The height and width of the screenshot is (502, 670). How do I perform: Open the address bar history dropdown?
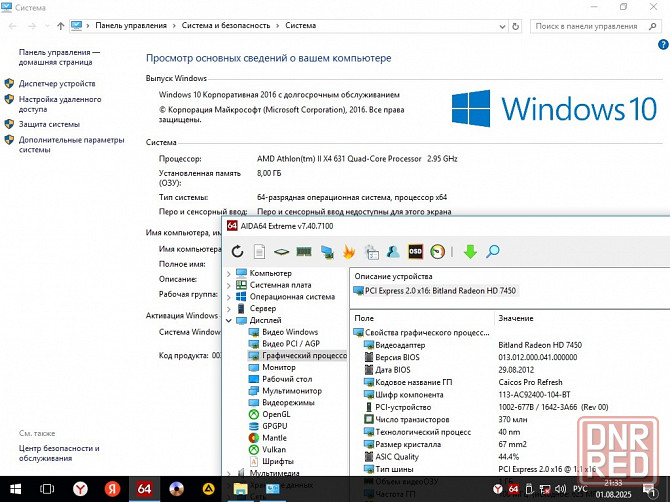pos(502,26)
